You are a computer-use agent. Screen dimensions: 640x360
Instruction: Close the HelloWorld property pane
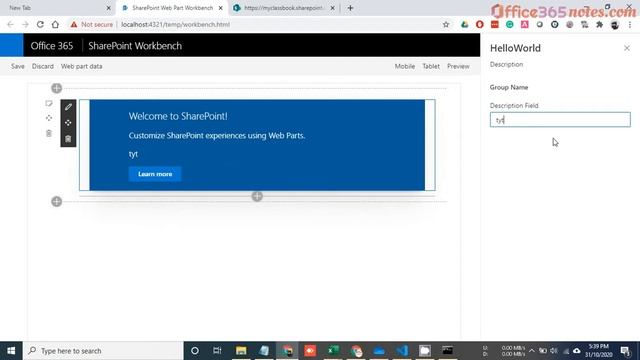point(627,48)
